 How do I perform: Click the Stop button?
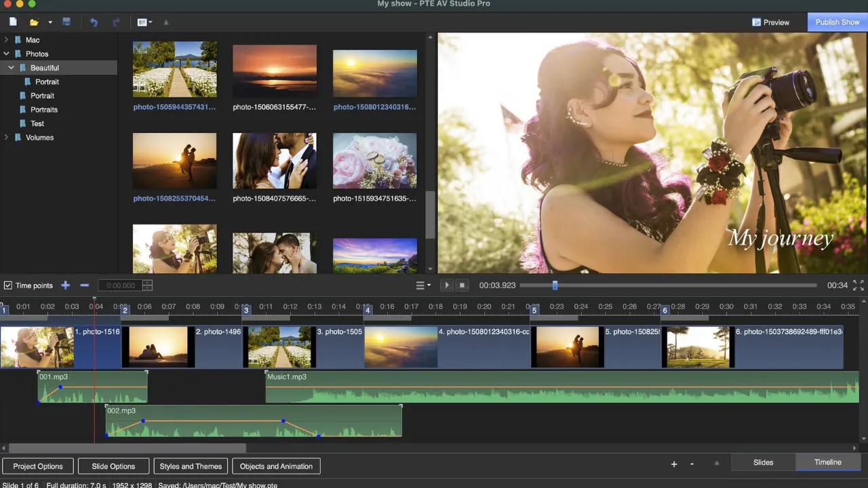coord(461,285)
